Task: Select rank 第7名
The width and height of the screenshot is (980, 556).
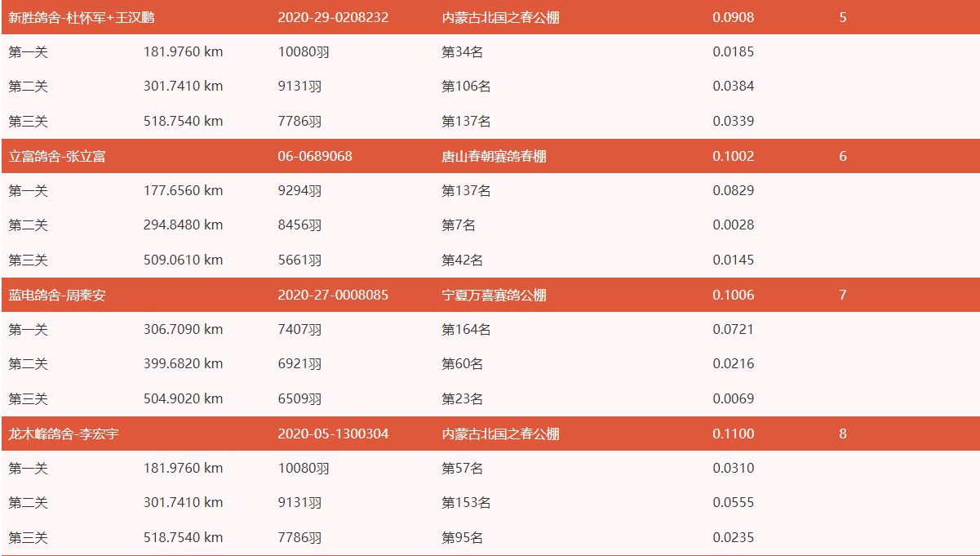Action: pyautogui.click(x=459, y=225)
